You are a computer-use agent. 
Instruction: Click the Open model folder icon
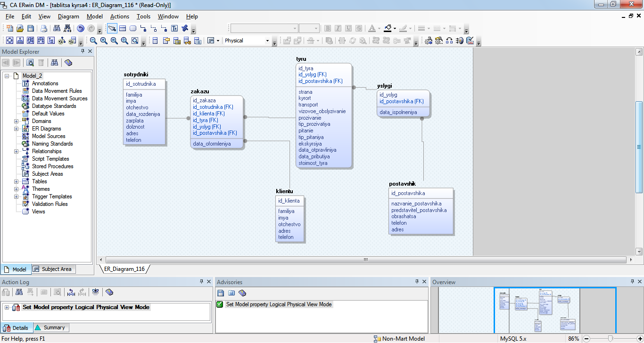pyautogui.click(x=20, y=28)
